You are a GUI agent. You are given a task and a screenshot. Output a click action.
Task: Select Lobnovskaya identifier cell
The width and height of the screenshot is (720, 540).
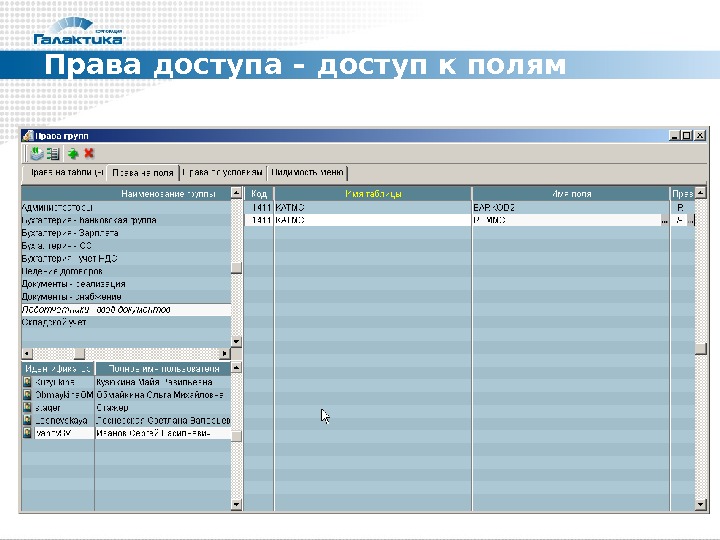pyautogui.click(x=64, y=420)
